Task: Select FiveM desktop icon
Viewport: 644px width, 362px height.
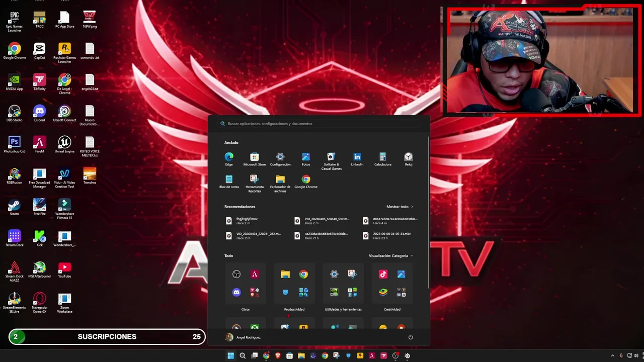Action: (39, 145)
